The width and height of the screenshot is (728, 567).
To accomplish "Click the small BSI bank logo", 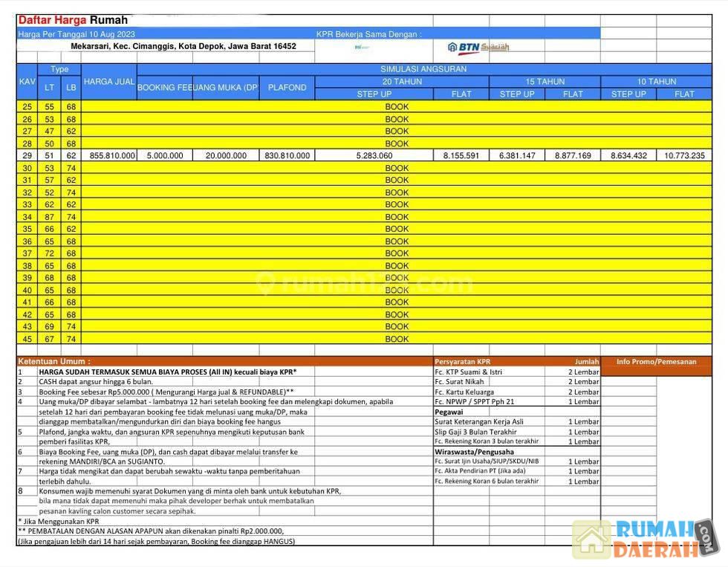I will [362, 47].
